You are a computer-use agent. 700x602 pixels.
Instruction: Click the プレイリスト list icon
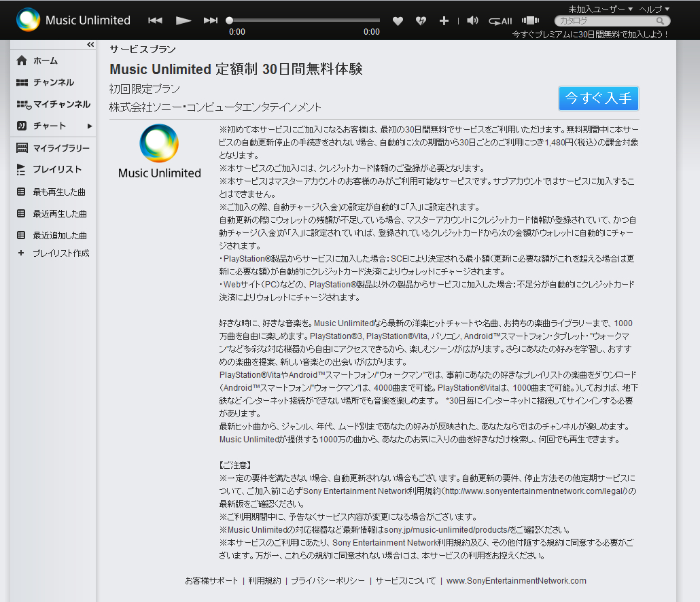click(21, 170)
